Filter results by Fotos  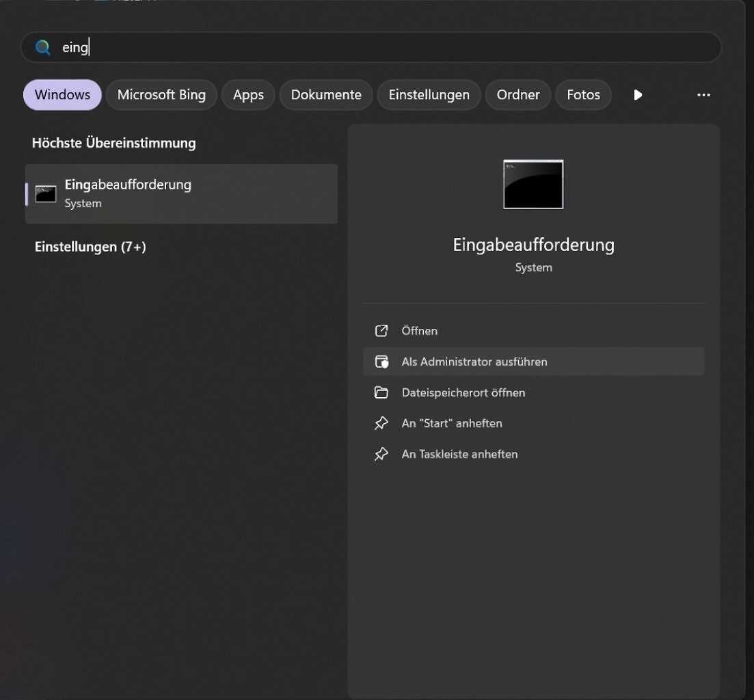[583, 95]
